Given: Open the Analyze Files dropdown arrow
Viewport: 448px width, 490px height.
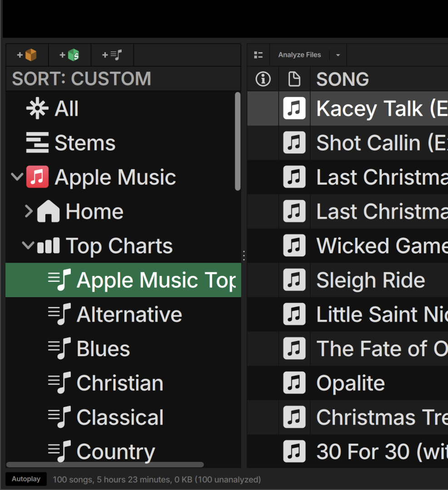Looking at the screenshot, I should click(x=338, y=55).
